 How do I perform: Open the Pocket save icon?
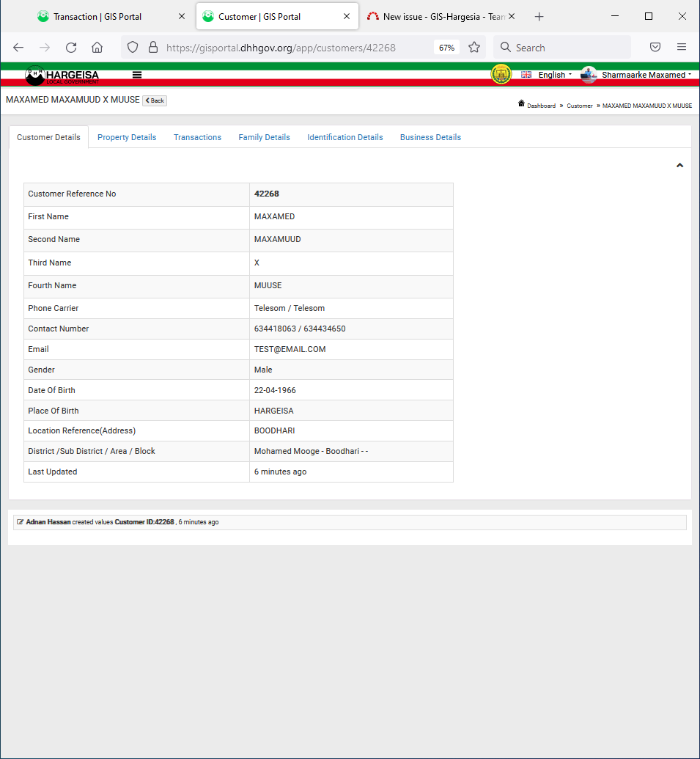[x=655, y=47]
